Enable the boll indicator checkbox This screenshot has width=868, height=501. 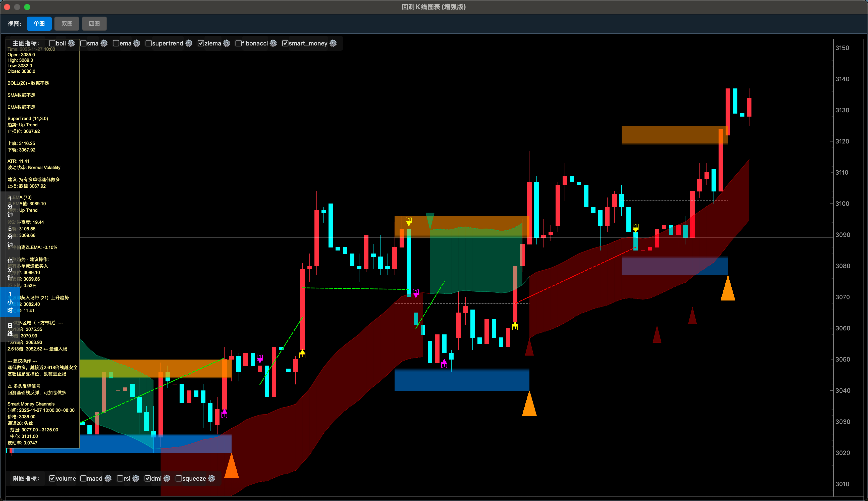click(x=52, y=43)
